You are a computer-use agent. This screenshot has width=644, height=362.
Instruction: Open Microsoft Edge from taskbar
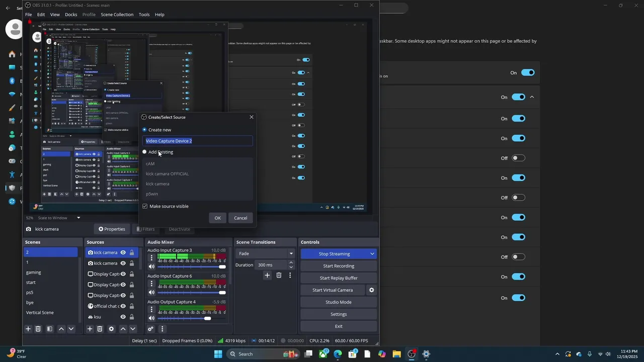coord(338,354)
